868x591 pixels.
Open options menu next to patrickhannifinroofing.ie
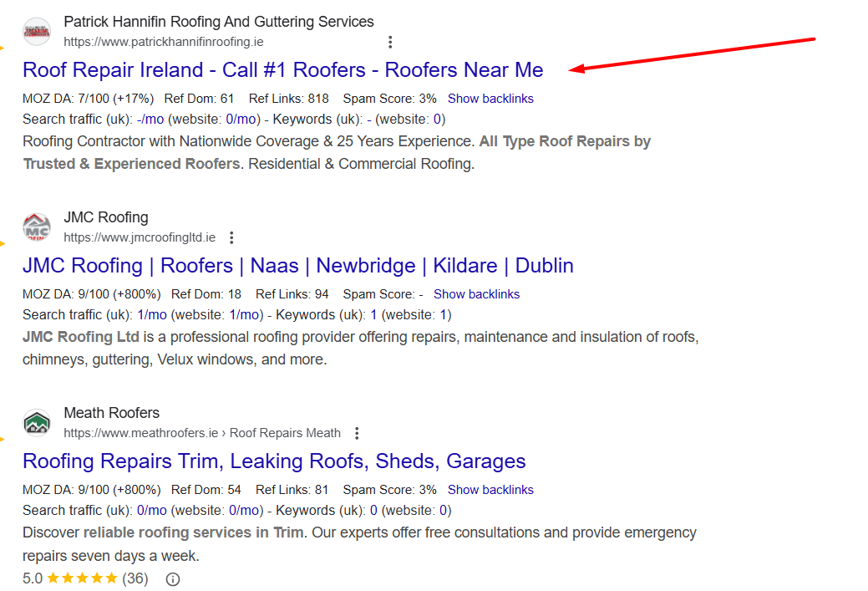pos(390,42)
